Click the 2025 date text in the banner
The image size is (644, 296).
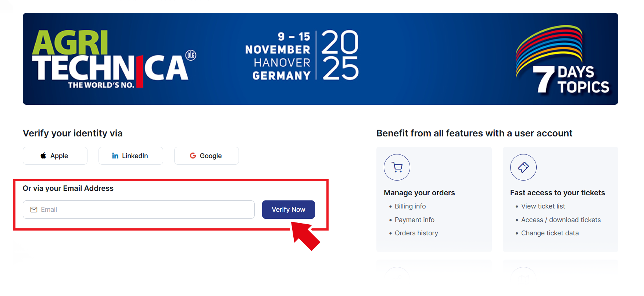coord(340,55)
